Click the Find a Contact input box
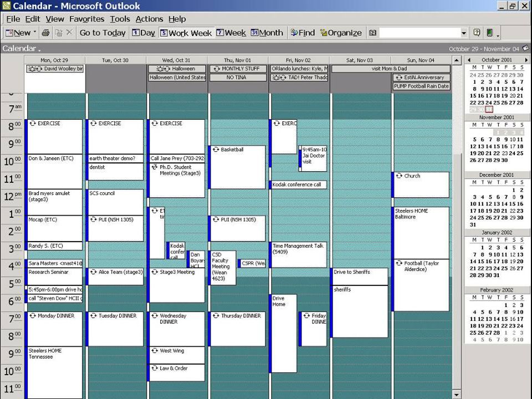Screen dimensions: 532x399 [420, 33]
